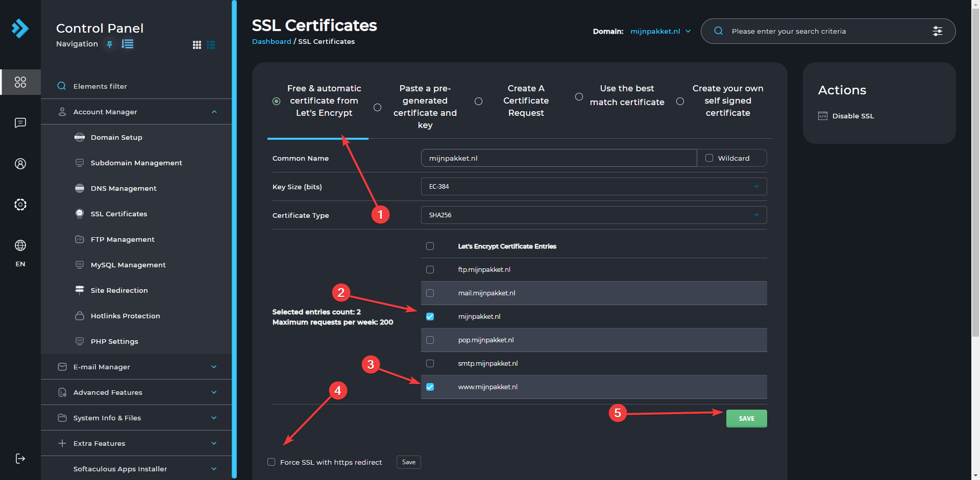Click the PHP Settings icon
This screenshot has height=480, width=980.
coord(80,341)
